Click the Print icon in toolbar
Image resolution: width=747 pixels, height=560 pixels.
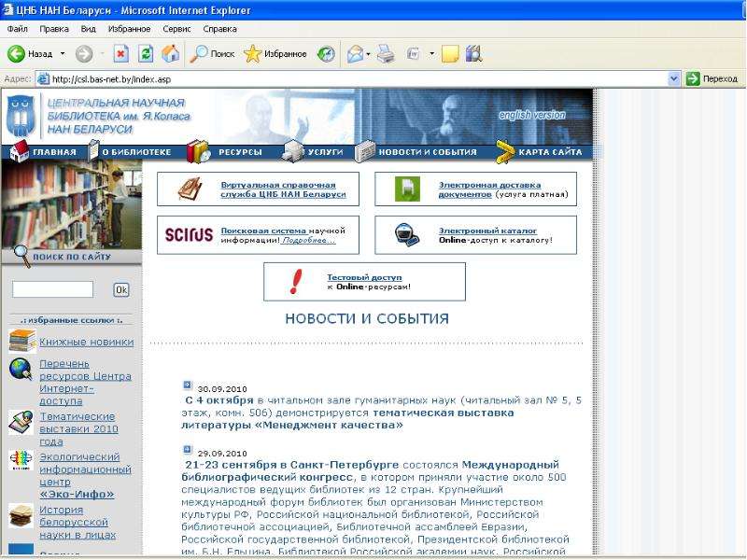(x=386, y=54)
